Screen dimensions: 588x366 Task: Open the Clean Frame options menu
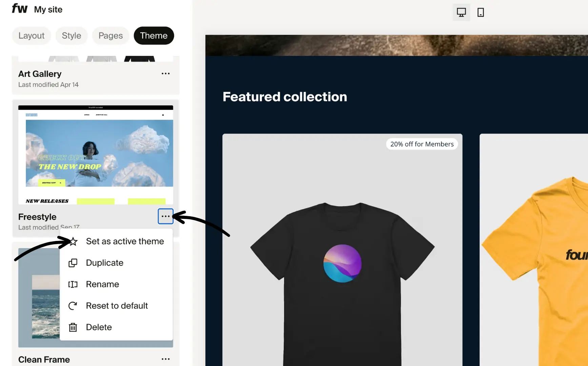(166, 359)
